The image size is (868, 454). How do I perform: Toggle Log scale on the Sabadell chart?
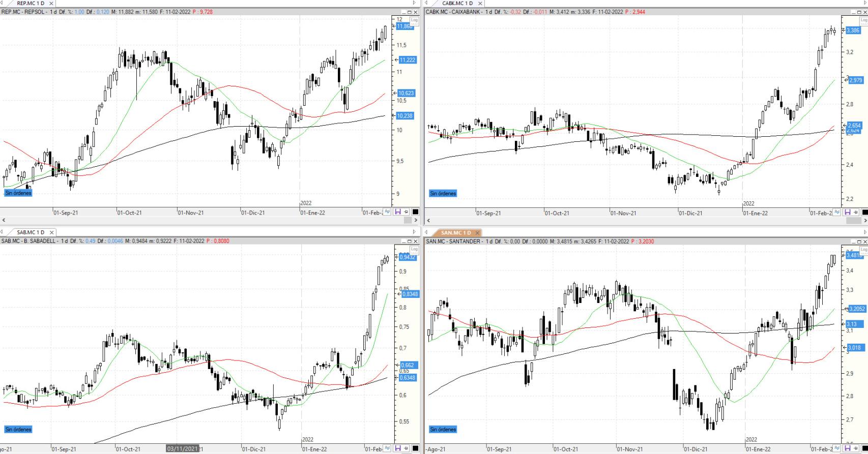pos(414,249)
